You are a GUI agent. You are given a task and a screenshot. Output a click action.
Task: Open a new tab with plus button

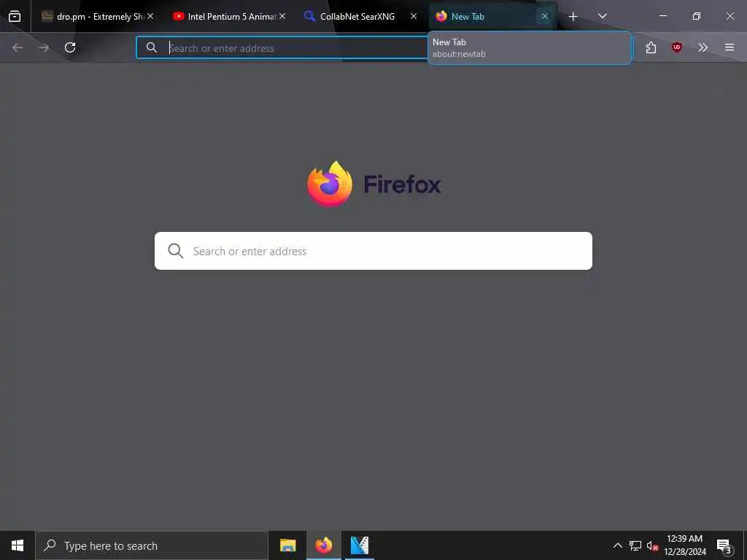[573, 17]
